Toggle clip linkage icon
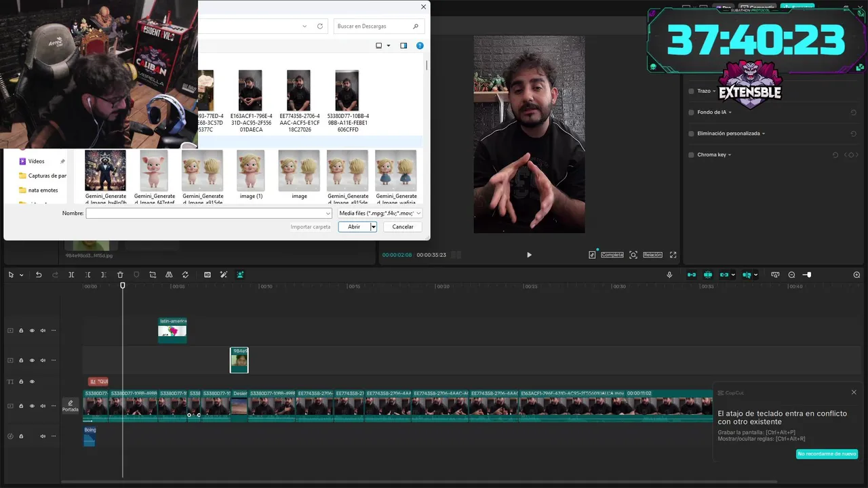 click(x=724, y=274)
